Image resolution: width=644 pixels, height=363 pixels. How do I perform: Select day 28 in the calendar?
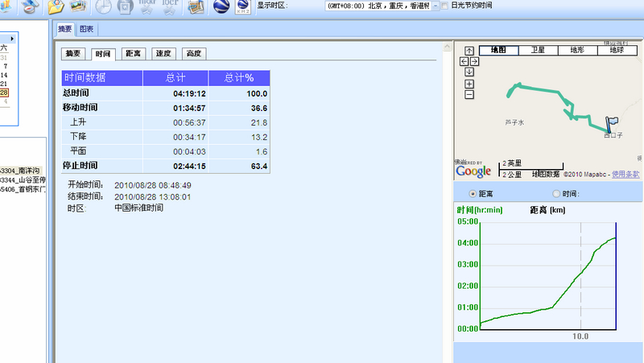[x=4, y=93]
